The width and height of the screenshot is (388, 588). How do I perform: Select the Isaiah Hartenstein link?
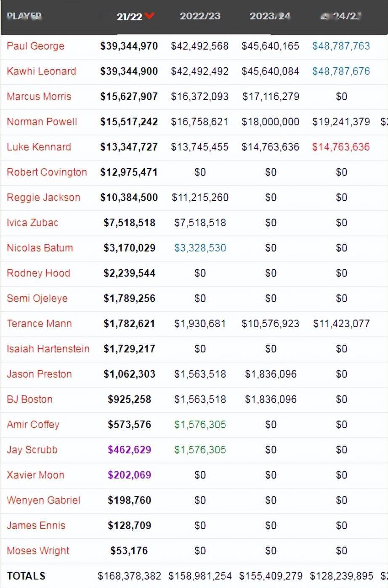click(48, 349)
